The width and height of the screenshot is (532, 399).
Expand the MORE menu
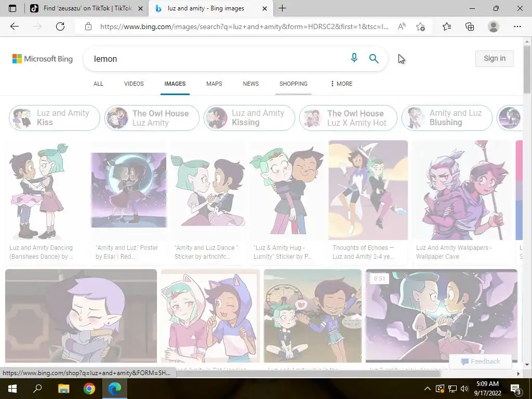coord(342,84)
